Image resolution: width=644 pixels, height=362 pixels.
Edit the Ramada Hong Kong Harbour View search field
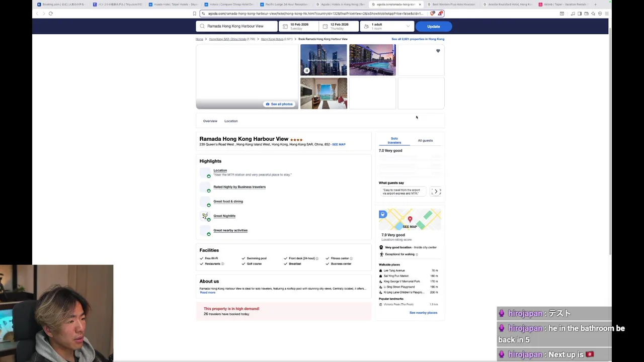click(x=237, y=26)
